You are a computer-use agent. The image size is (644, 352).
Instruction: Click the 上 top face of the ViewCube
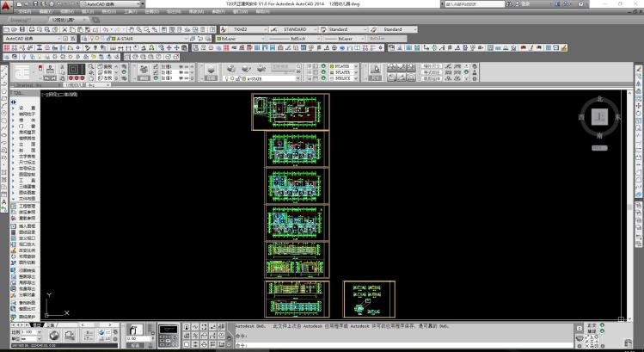click(601, 115)
